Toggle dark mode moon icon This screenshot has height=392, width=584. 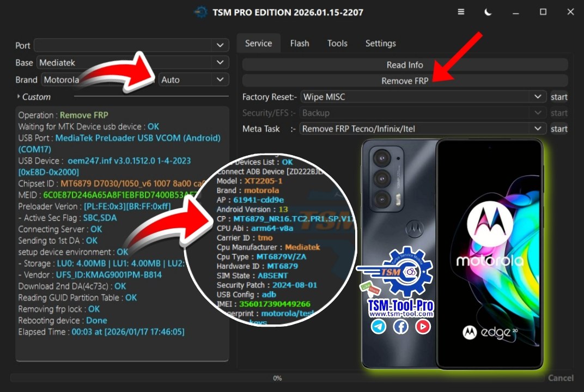point(488,12)
